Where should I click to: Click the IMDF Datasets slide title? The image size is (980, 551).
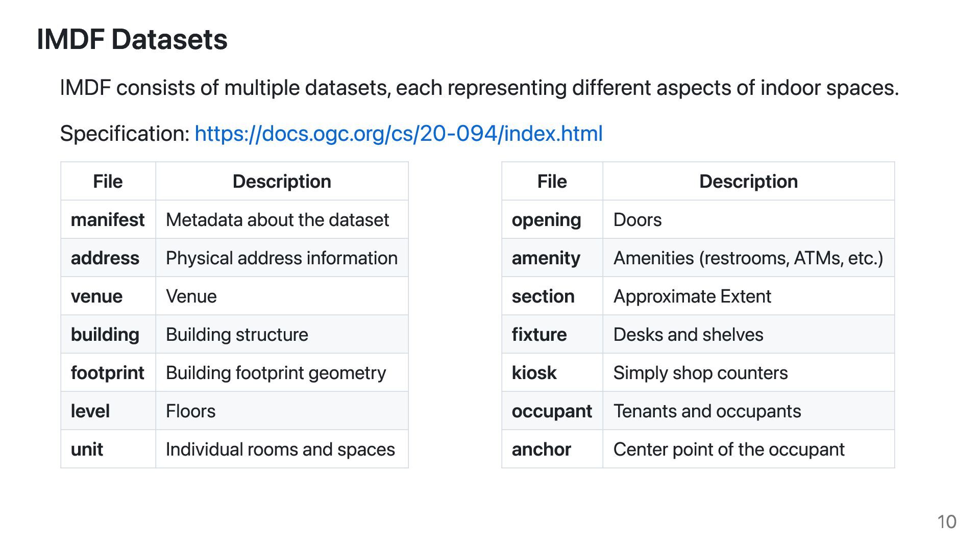[x=132, y=39]
